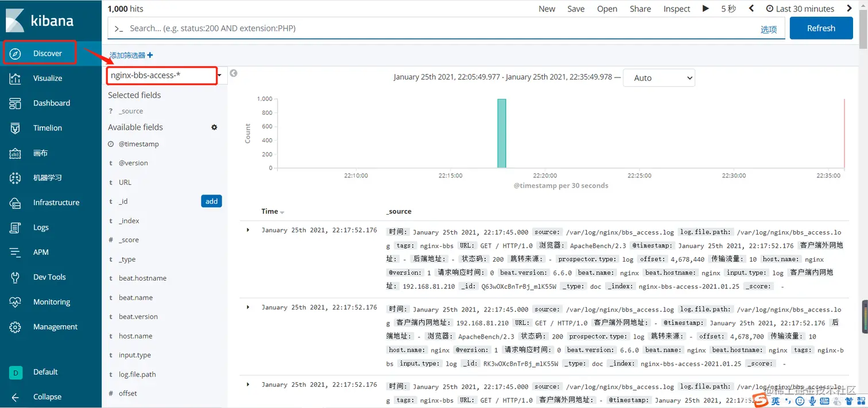The width and height of the screenshot is (868, 408).
Task: Open the Infrastructure icon
Action: pyautogui.click(x=15, y=203)
